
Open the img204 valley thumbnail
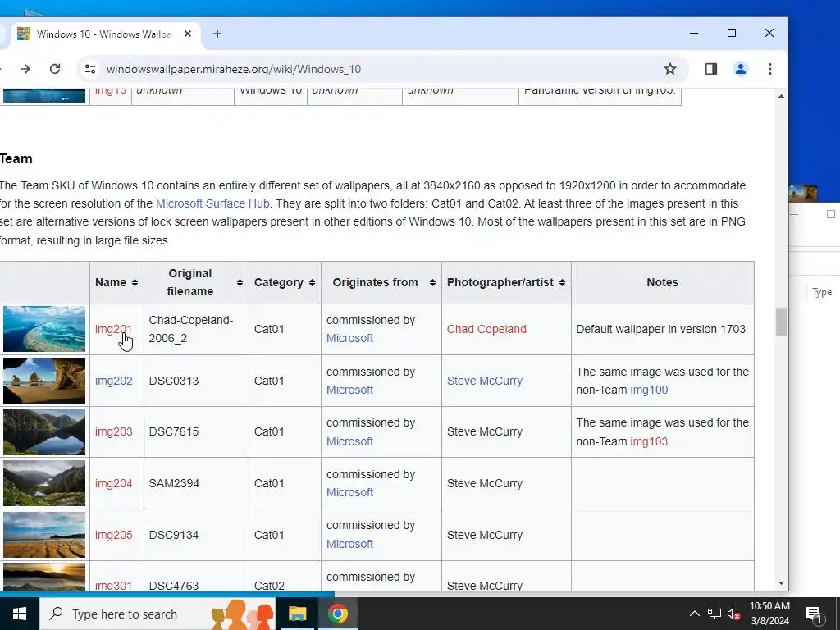[x=44, y=483]
